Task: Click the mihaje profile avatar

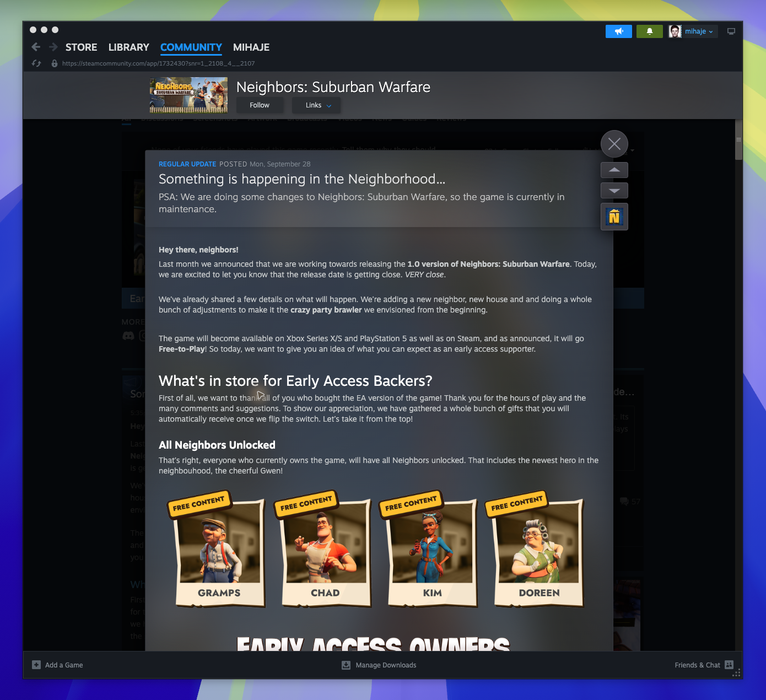Action: point(675,31)
